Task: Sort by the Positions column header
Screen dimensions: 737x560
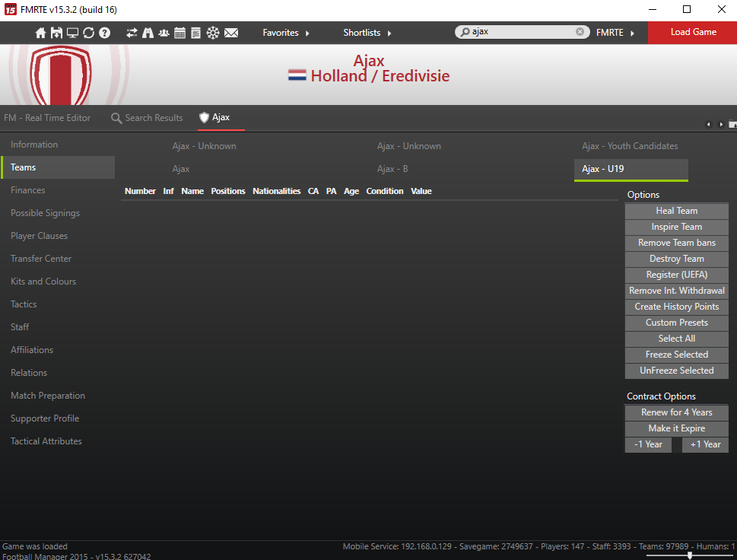Action: (228, 191)
